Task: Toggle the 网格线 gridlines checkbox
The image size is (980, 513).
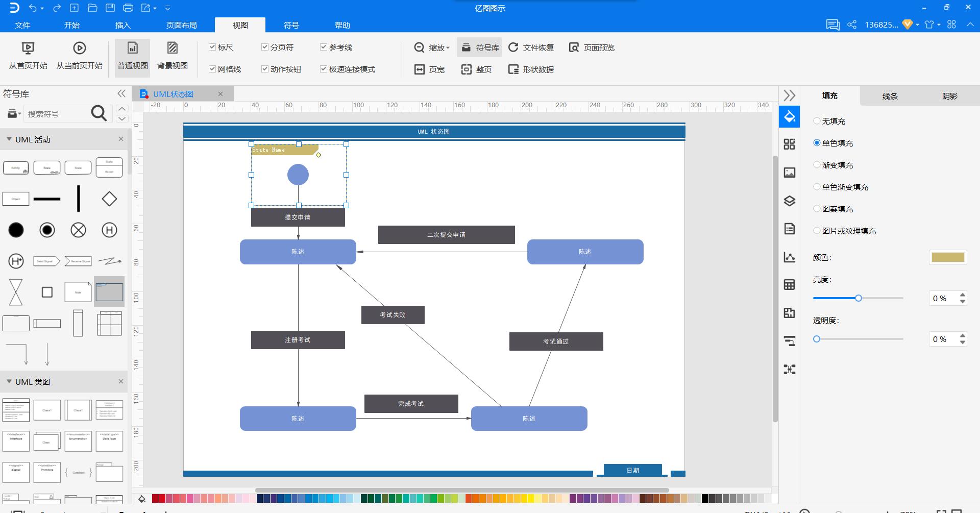Action: click(x=212, y=69)
